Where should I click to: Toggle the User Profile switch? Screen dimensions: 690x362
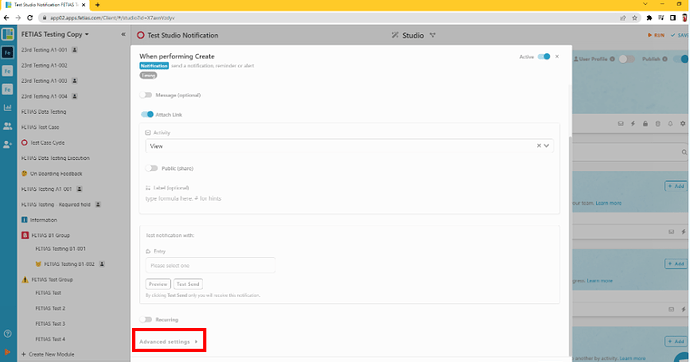pos(627,59)
